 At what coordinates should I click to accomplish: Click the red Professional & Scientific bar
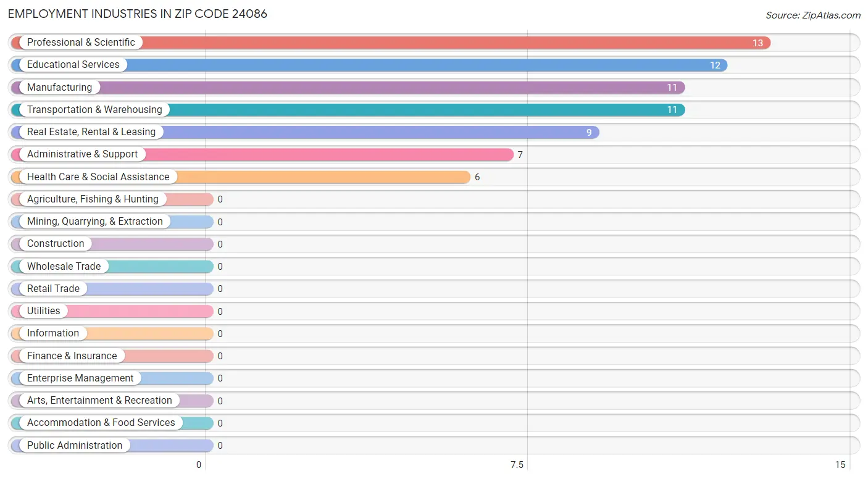391,43
